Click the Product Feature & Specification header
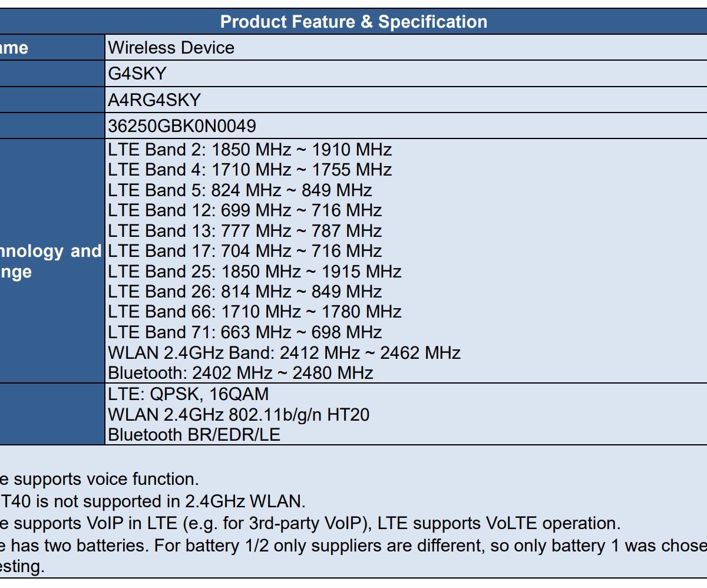Screen dimensions: 707x588 pyautogui.click(x=353, y=22)
